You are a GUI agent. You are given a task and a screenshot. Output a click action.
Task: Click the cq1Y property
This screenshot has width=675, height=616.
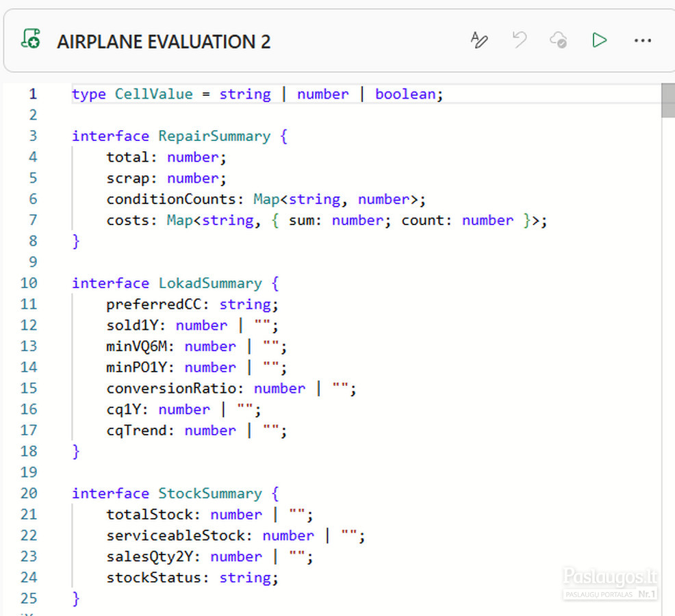coord(123,409)
